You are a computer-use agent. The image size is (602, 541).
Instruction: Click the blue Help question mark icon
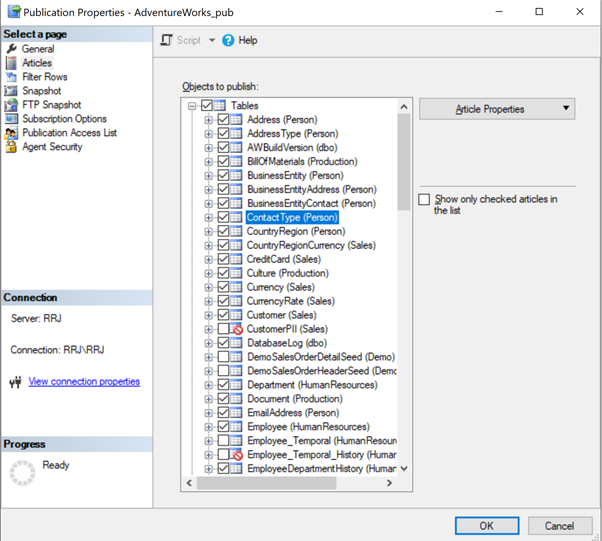[228, 40]
